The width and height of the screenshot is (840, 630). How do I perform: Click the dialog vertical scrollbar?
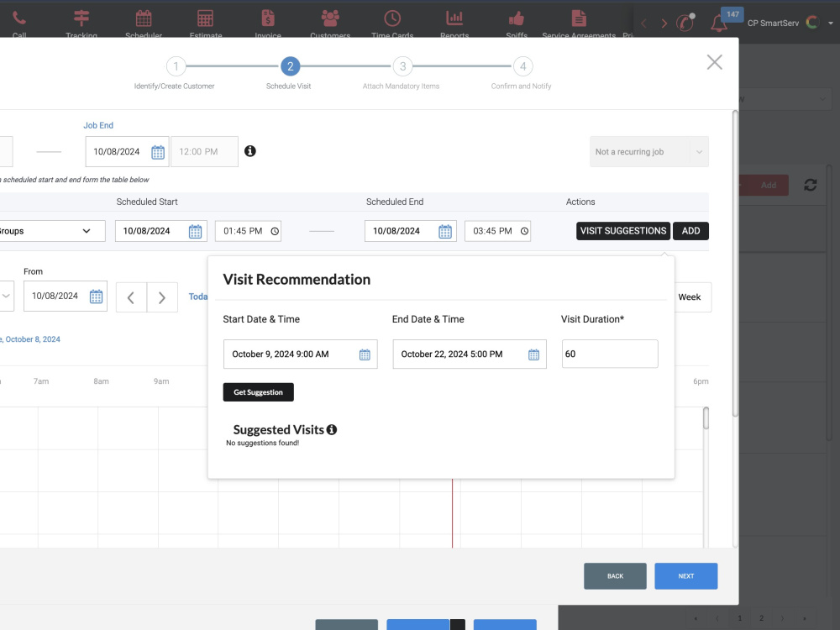pyautogui.click(x=735, y=264)
